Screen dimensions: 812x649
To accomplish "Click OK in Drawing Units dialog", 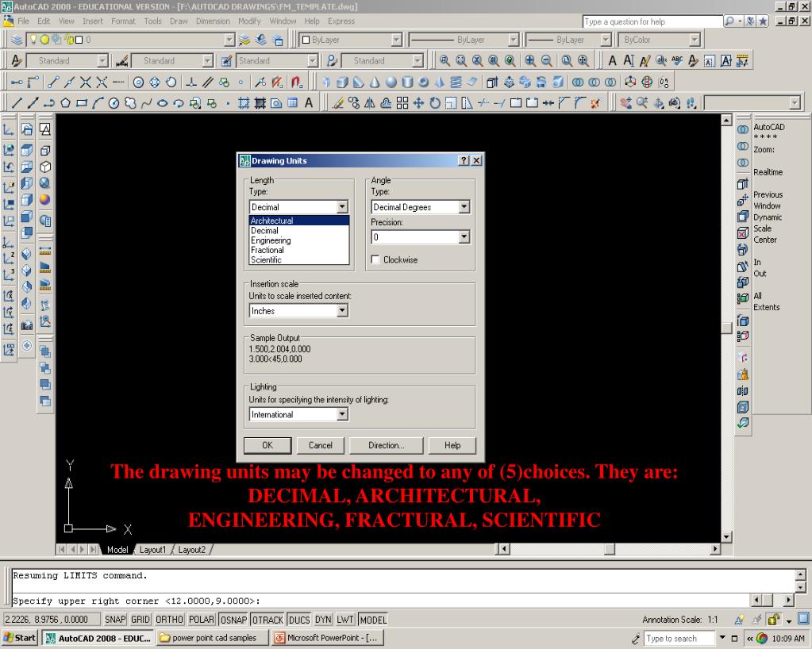I will 267,445.
